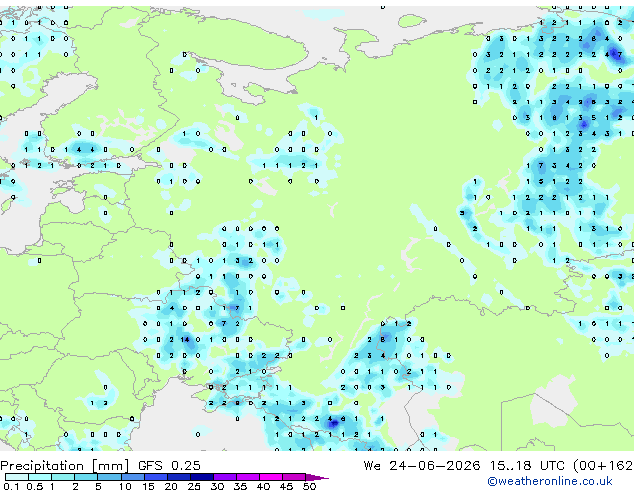Click the 'We 24-06-2026' date text
Viewport: 634px width, 490px height.
point(422,466)
